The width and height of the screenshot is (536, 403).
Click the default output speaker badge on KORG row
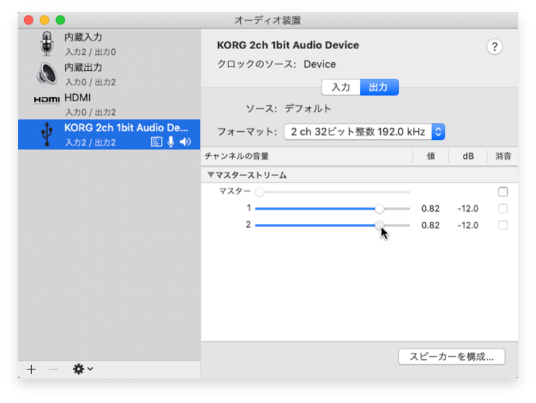(185, 142)
